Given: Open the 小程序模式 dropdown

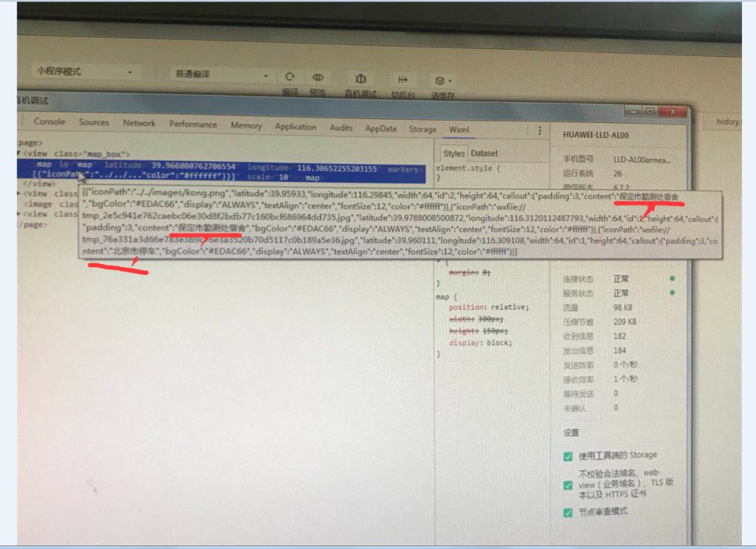Looking at the screenshot, I should click(x=85, y=71).
